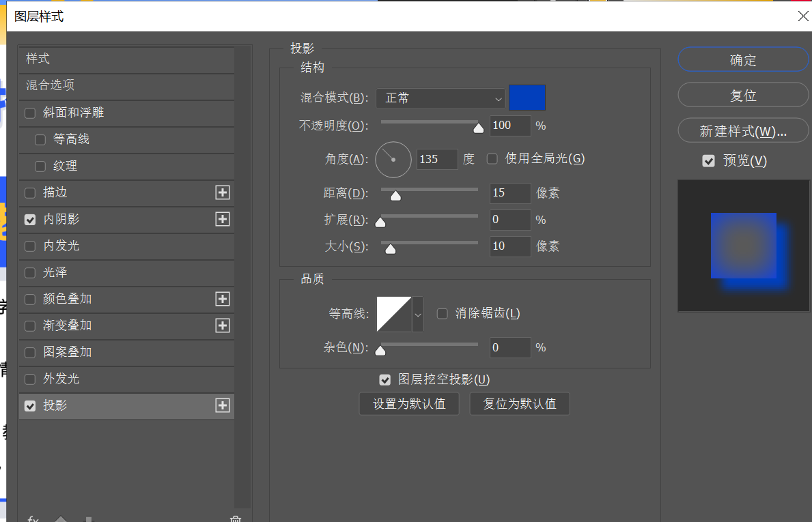Viewport: 812px width, 522px height.
Task: Select the 颜色叠加 label in the styles list
Action: [x=68, y=299]
